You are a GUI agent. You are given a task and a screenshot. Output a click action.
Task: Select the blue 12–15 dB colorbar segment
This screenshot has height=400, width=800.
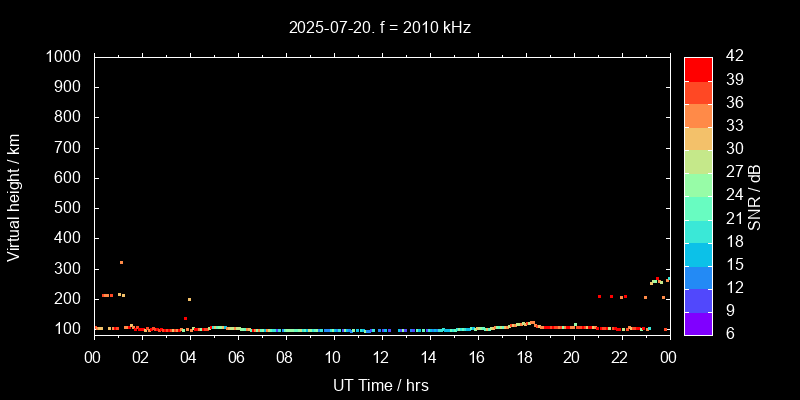point(697,277)
